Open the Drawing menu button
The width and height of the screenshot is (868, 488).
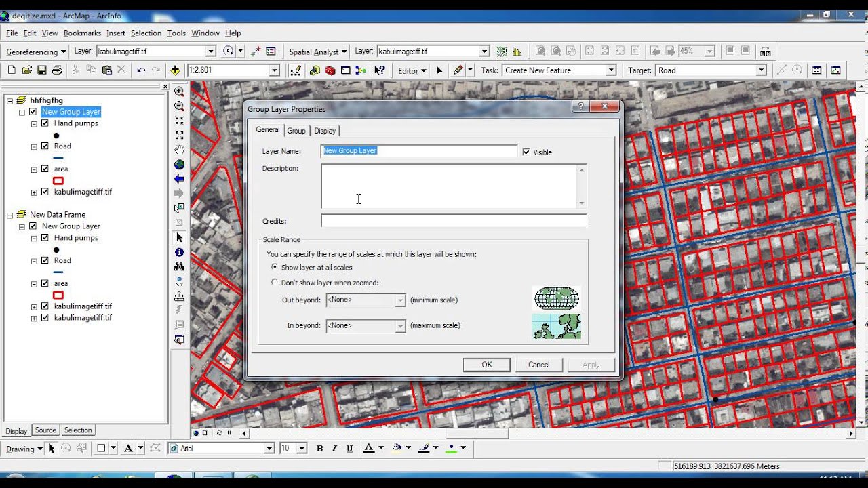click(x=24, y=449)
